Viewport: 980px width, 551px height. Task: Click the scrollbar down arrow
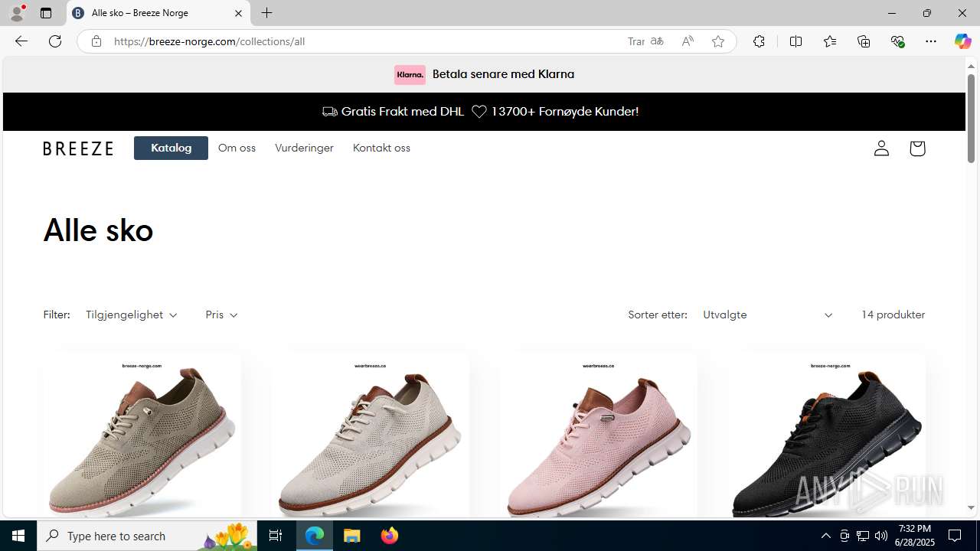(x=971, y=508)
